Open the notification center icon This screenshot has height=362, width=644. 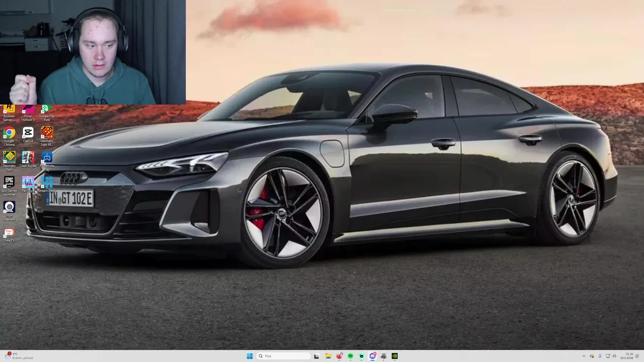(x=637, y=356)
